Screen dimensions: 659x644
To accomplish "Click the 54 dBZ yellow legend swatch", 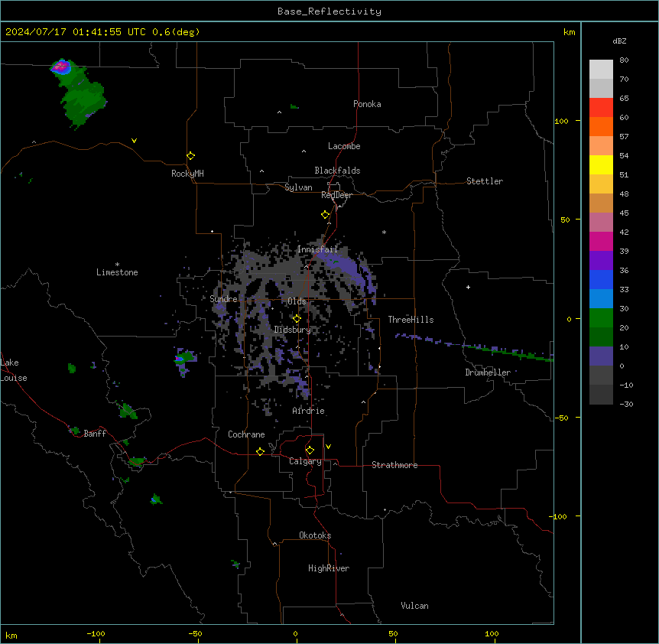I will 601,164.
